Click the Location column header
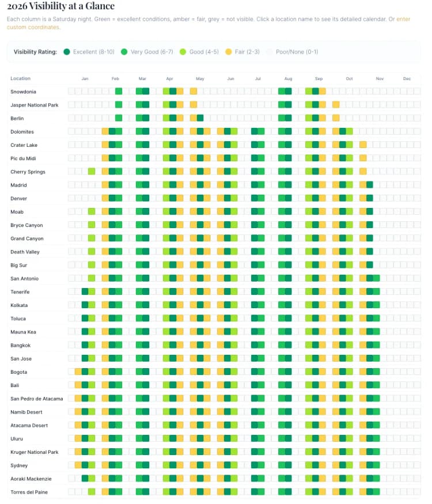The height and width of the screenshot is (504, 432). 20,78
